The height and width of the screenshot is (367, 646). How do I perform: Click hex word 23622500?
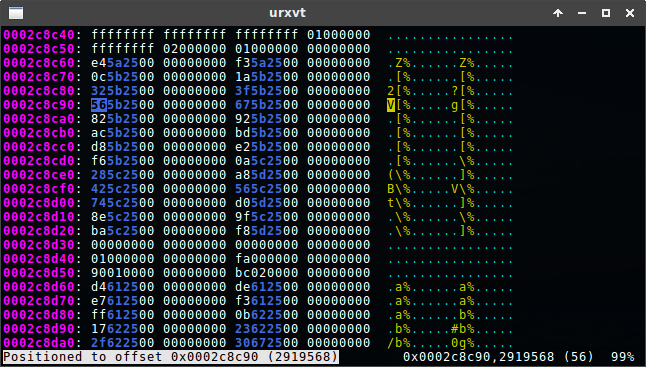point(267,329)
